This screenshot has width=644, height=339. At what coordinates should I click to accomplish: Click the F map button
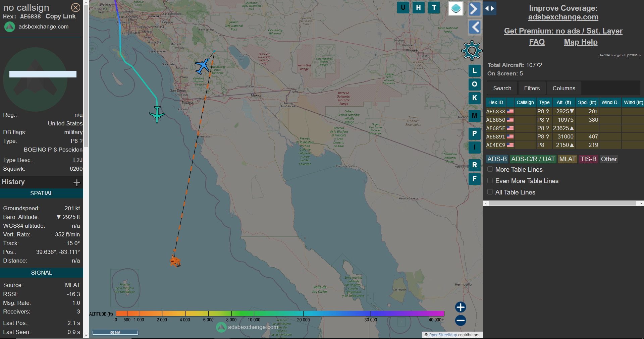pos(474,179)
